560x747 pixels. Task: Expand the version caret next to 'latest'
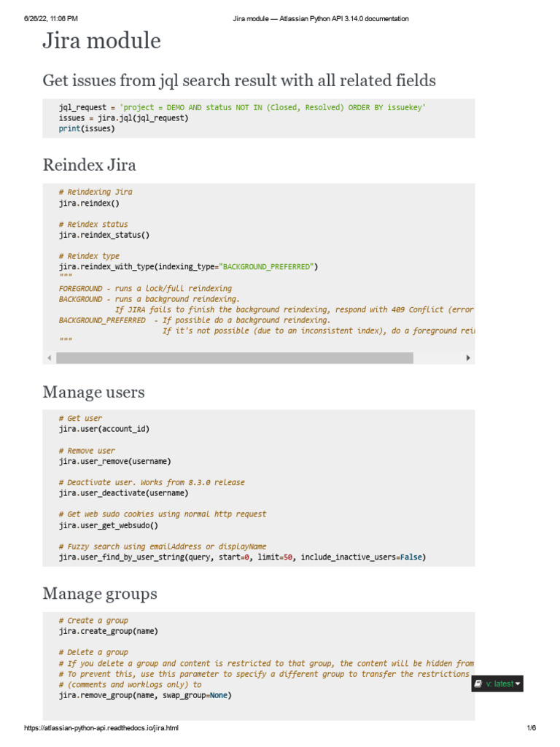tap(518, 684)
